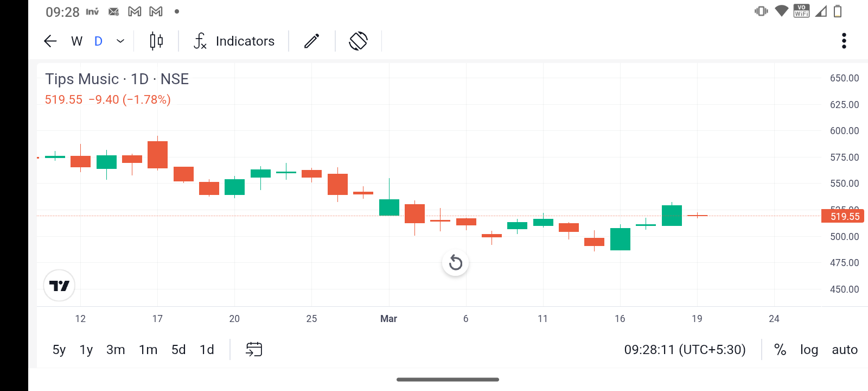Open the timezone selector showing UTC+5:30
Image resolution: width=868 pixels, height=391 pixels.
(685, 350)
